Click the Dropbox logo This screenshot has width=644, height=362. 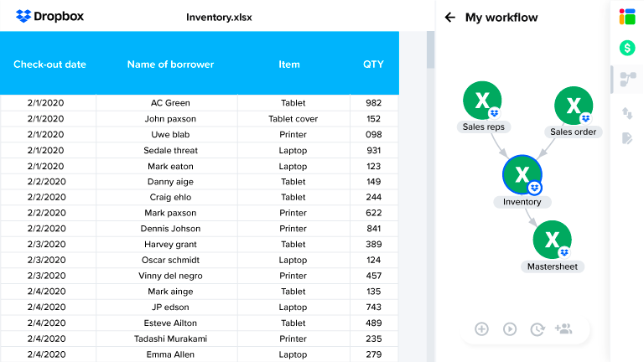click(x=49, y=16)
